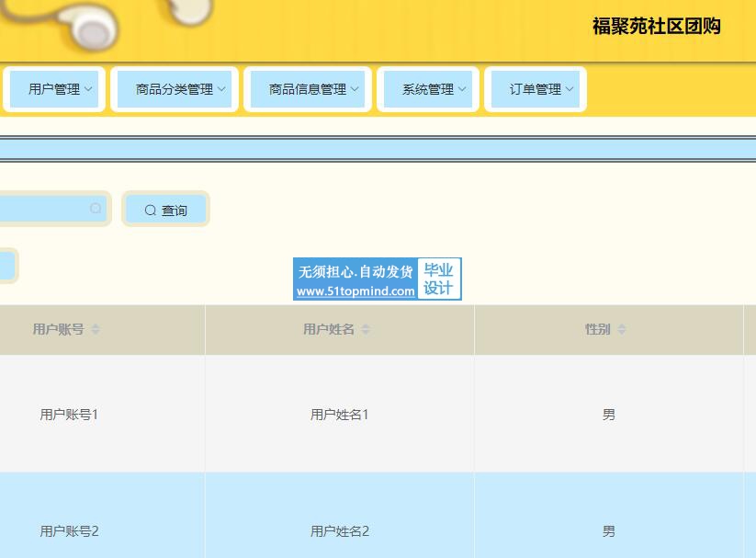Click the 福聚苑社区团购 site title

point(656,26)
